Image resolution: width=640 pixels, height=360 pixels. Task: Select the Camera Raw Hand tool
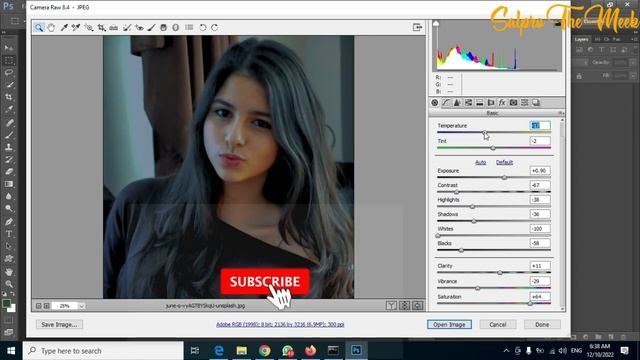(x=51, y=27)
